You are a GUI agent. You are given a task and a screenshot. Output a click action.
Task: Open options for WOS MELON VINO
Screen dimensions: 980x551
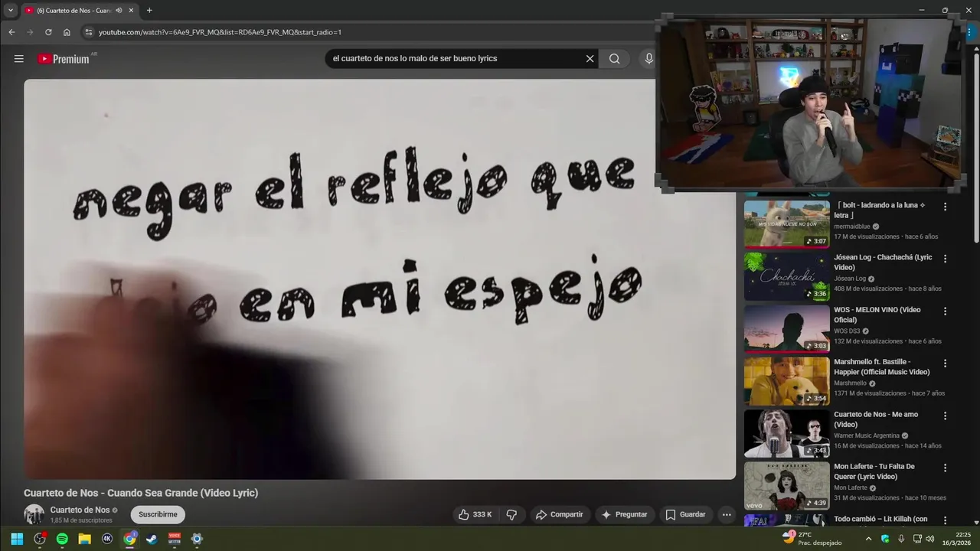click(945, 311)
